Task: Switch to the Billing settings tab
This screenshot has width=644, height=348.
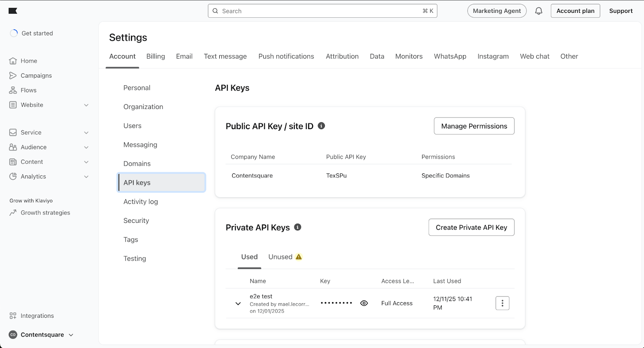Action: click(x=155, y=56)
